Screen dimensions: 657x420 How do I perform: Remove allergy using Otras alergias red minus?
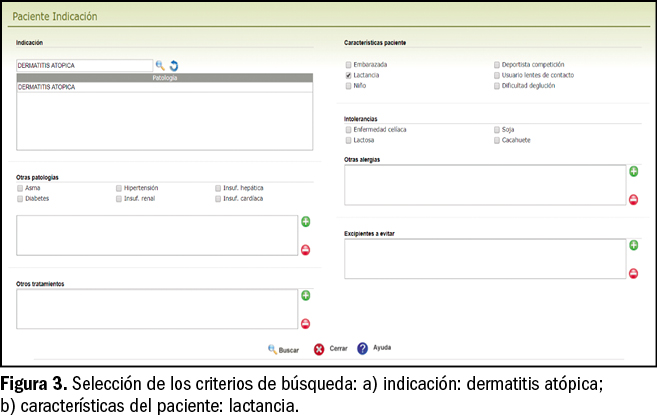click(x=633, y=200)
